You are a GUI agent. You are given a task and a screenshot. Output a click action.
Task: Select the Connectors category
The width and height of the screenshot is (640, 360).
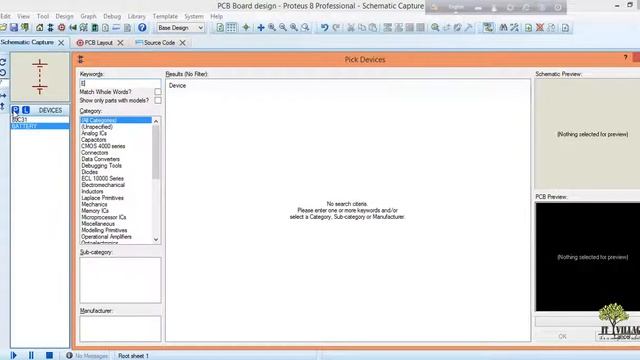95,153
